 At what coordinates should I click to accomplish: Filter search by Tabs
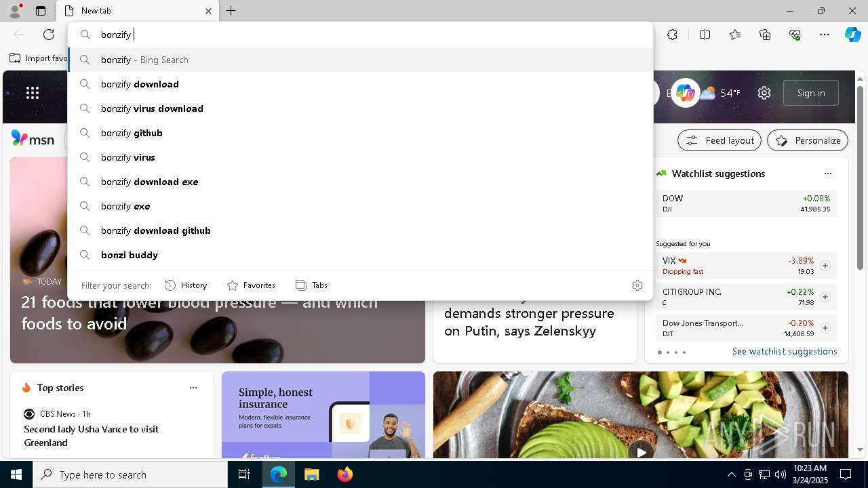tap(312, 285)
